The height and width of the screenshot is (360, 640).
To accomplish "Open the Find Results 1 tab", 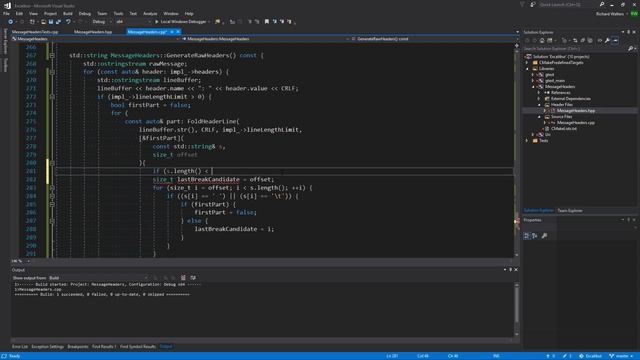I will coord(104,347).
